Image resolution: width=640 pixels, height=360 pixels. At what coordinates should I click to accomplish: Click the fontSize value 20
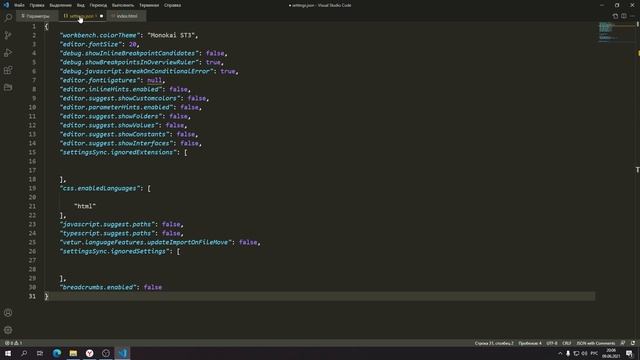(x=133, y=44)
